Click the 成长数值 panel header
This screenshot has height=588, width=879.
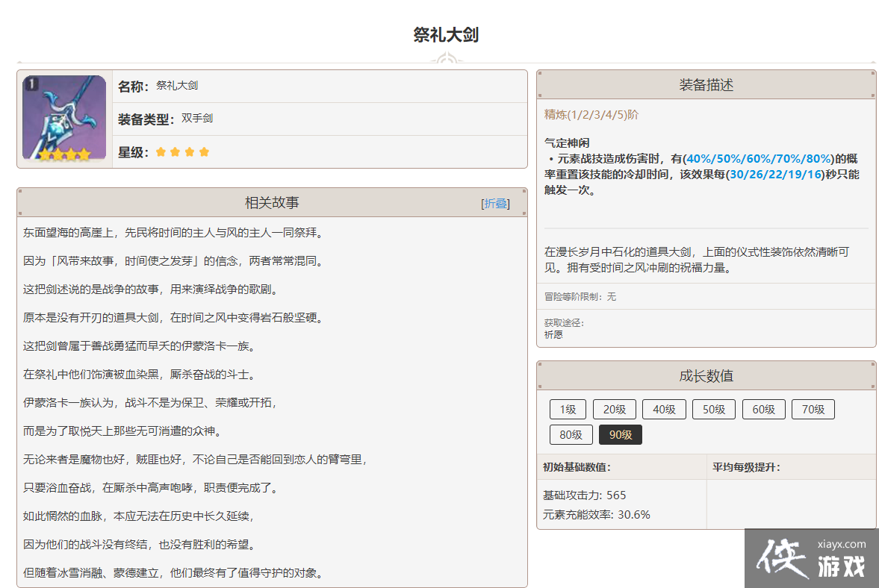706,376
